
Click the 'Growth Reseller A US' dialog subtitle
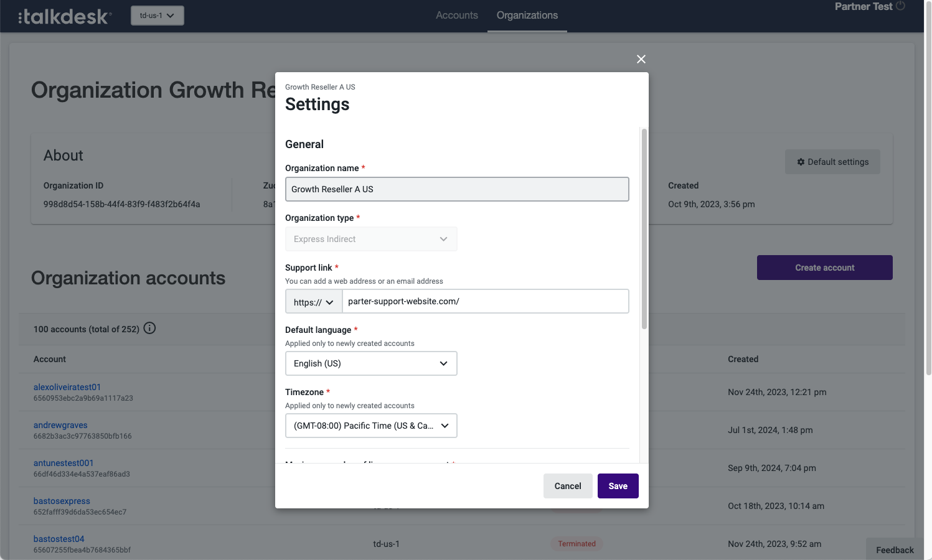[x=320, y=87]
